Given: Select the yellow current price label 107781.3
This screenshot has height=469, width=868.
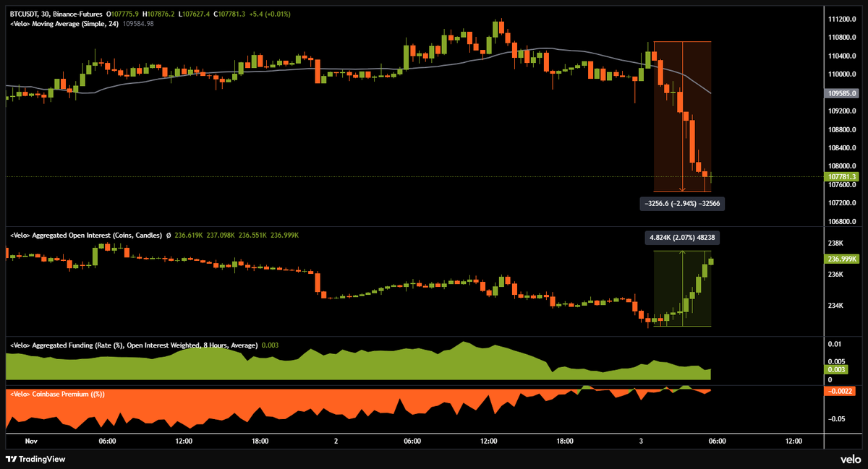Looking at the screenshot, I should [841, 176].
